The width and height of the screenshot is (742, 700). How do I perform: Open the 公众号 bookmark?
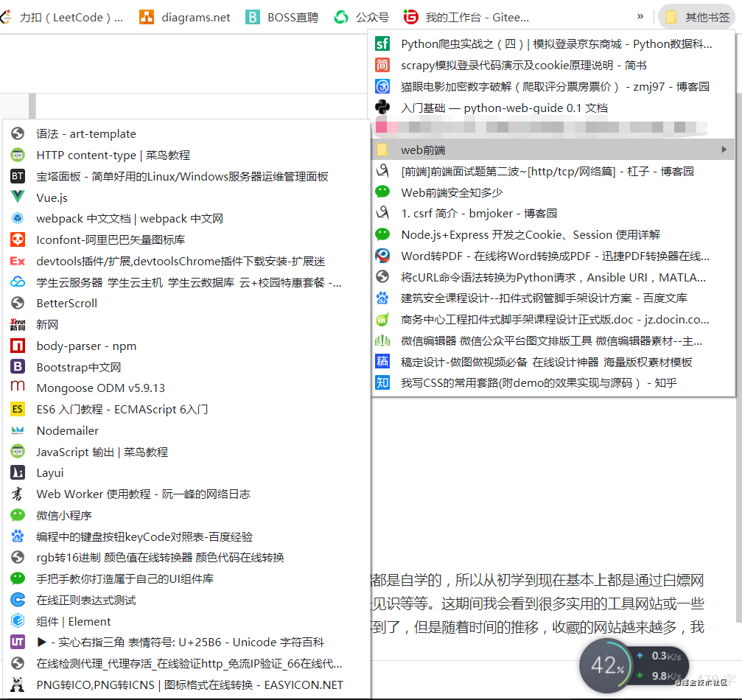362,18
